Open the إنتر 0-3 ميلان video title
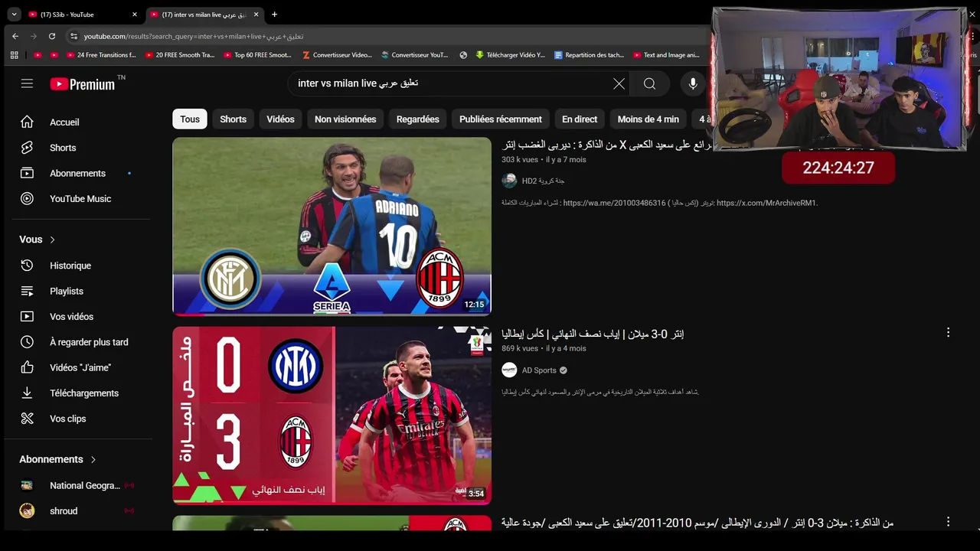The image size is (980, 551). tap(593, 334)
